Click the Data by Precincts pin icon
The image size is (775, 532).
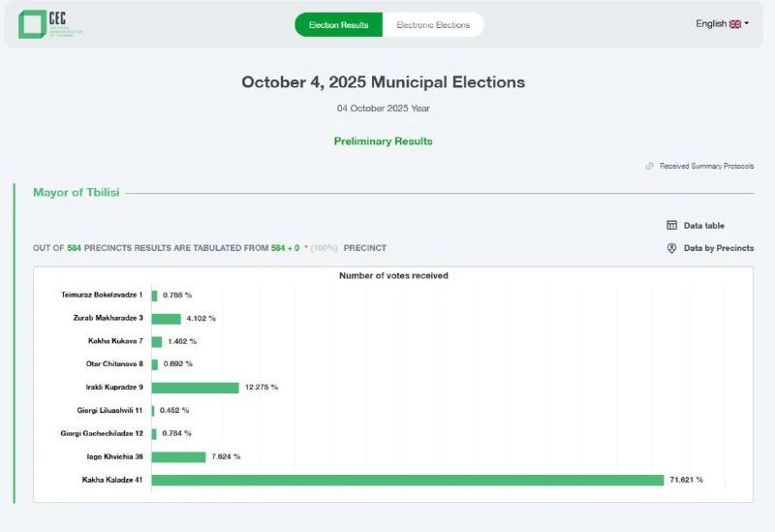tap(671, 248)
